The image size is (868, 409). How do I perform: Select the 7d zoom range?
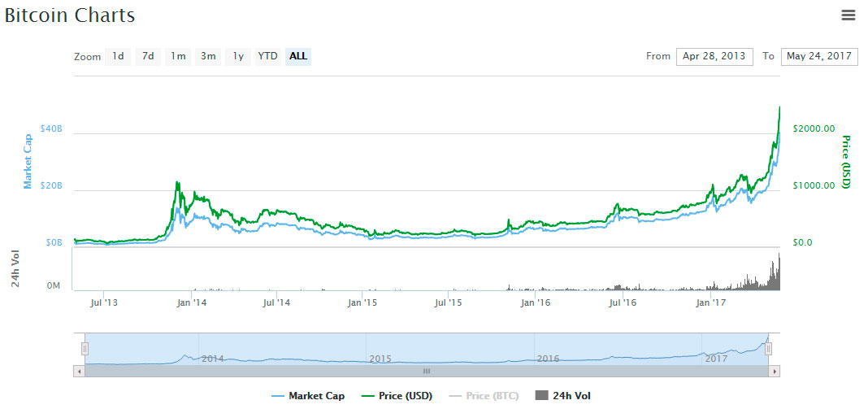pos(148,56)
